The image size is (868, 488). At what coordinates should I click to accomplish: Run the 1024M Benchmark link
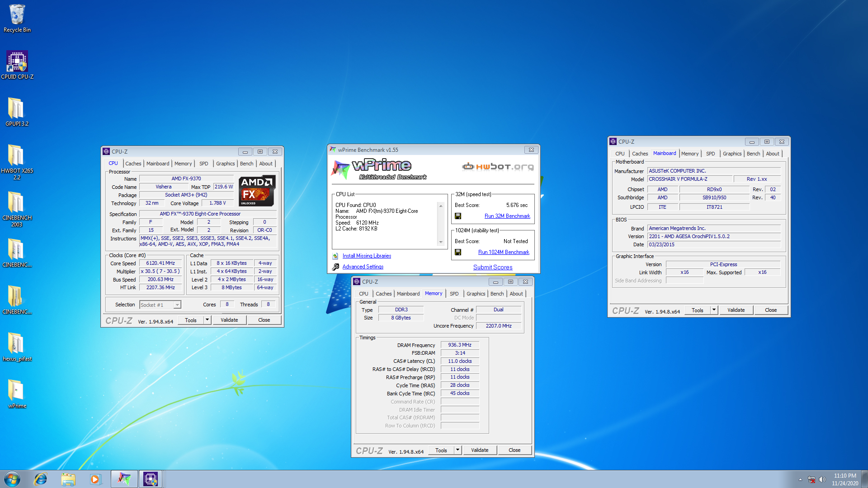pyautogui.click(x=504, y=252)
